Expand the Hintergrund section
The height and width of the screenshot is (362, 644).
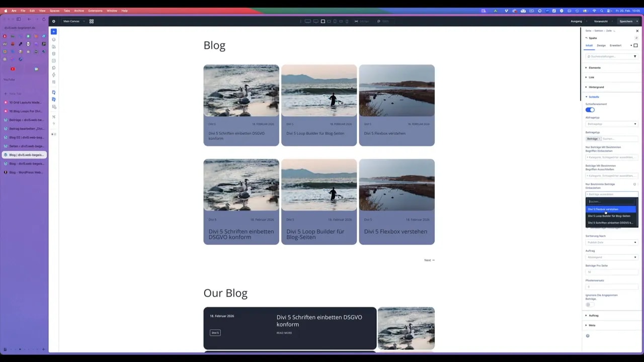click(x=596, y=87)
